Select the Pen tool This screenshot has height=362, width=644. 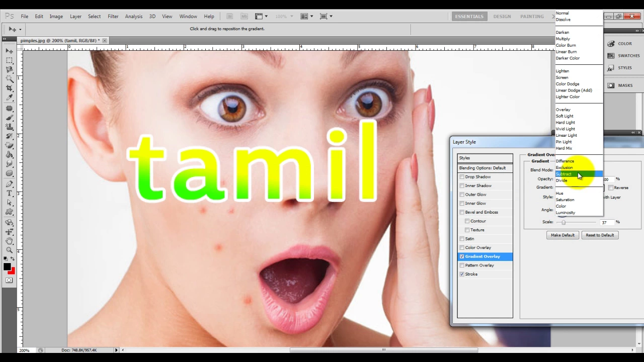9,184
